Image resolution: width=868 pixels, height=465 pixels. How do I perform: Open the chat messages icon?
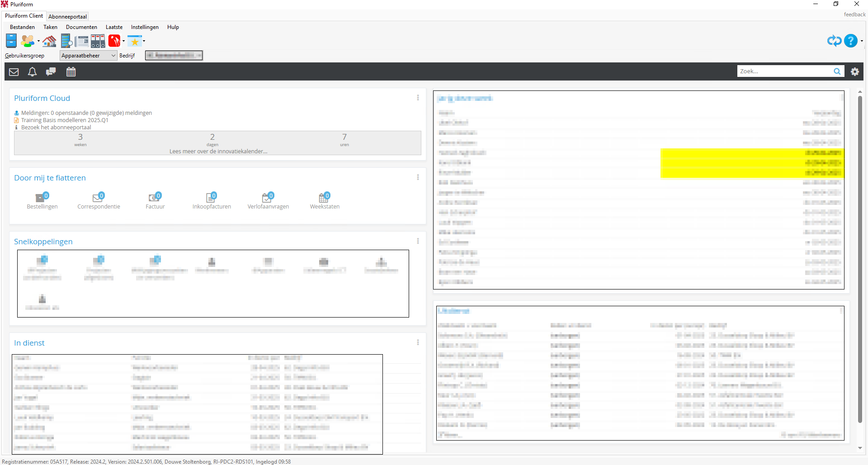pyautogui.click(x=51, y=71)
